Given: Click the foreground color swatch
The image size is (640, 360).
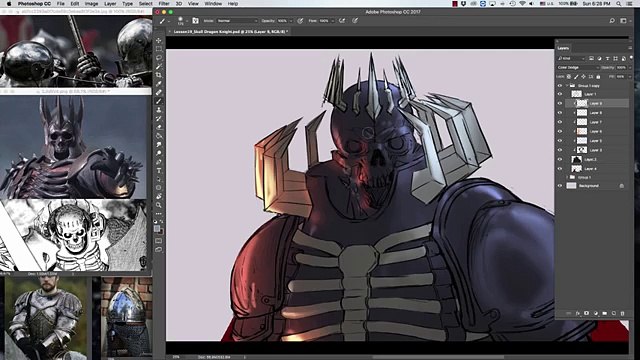Looking at the screenshot, I should [157, 229].
